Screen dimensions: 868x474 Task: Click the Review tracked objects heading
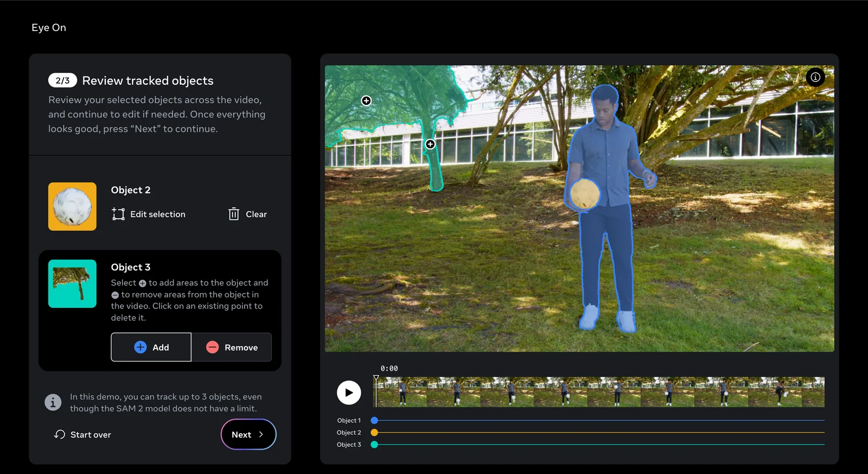[x=148, y=80]
